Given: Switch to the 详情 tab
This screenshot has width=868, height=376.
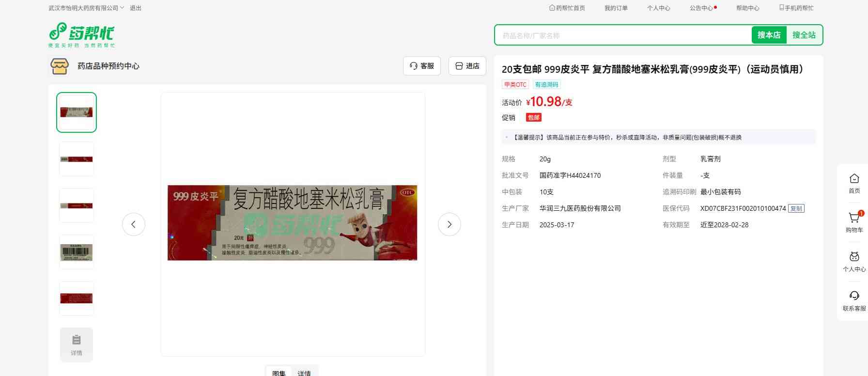Looking at the screenshot, I should click(x=304, y=373).
